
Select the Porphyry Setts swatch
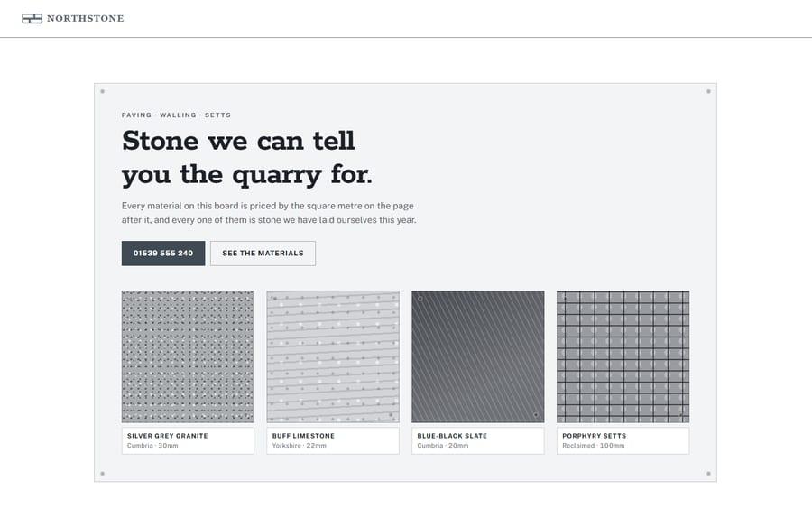pyautogui.click(x=623, y=356)
